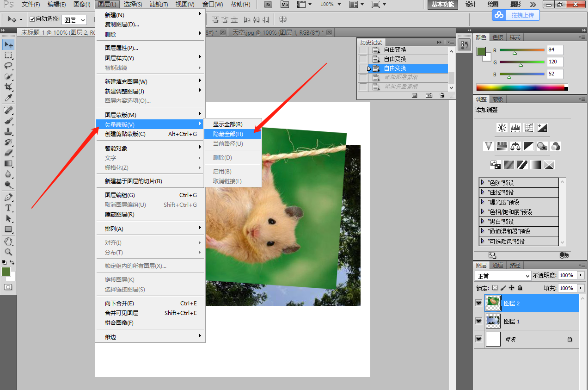The height and width of the screenshot is (390, 588).
Task: Select the Brush tool
Action: (8, 121)
